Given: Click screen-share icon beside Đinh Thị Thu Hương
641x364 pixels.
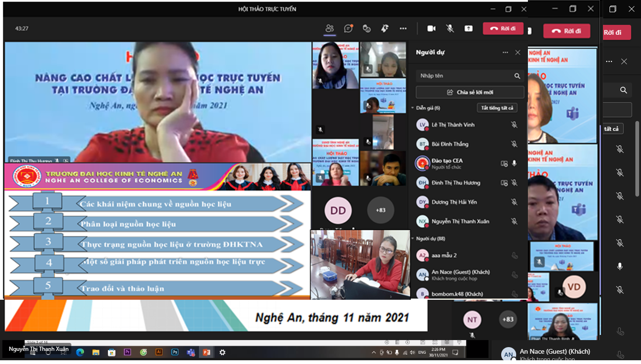Looking at the screenshot, I should click(504, 183).
